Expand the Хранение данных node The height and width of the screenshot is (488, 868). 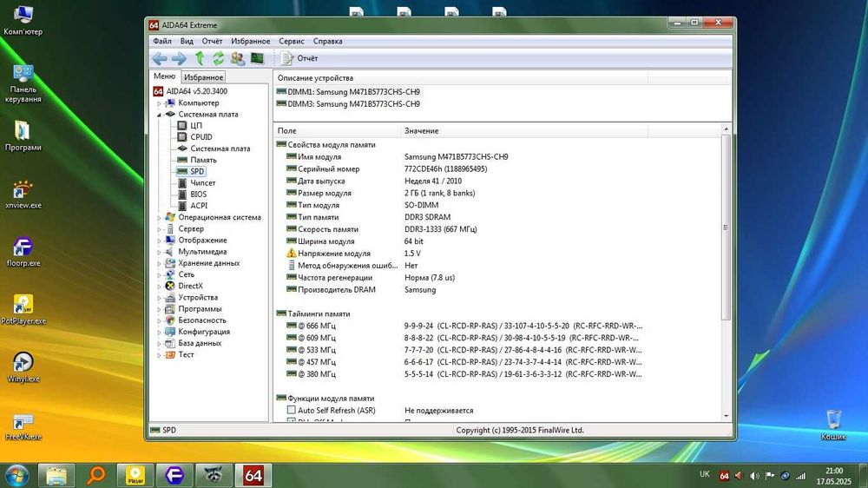[x=159, y=263]
